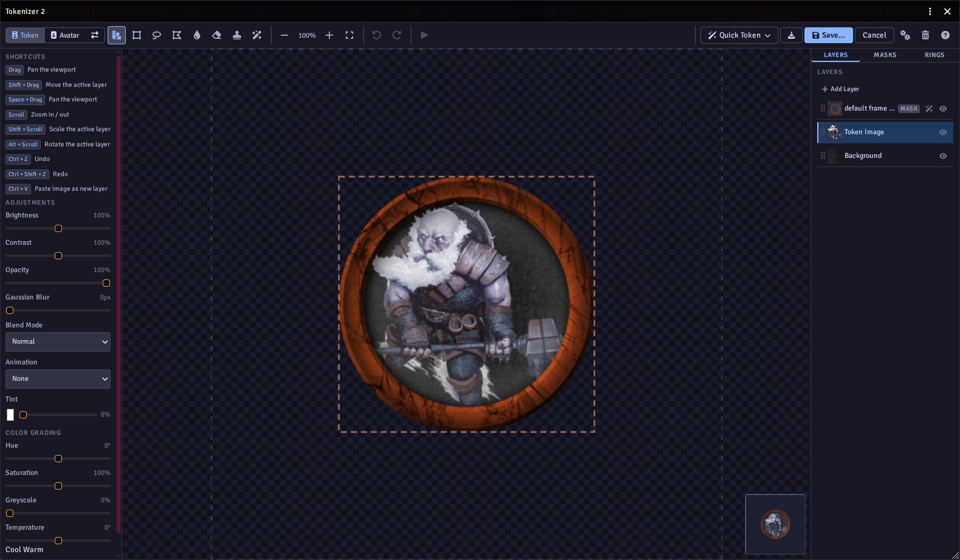This screenshot has width=960, height=560.
Task: Click the Brightness slider handle
Action: (x=58, y=229)
